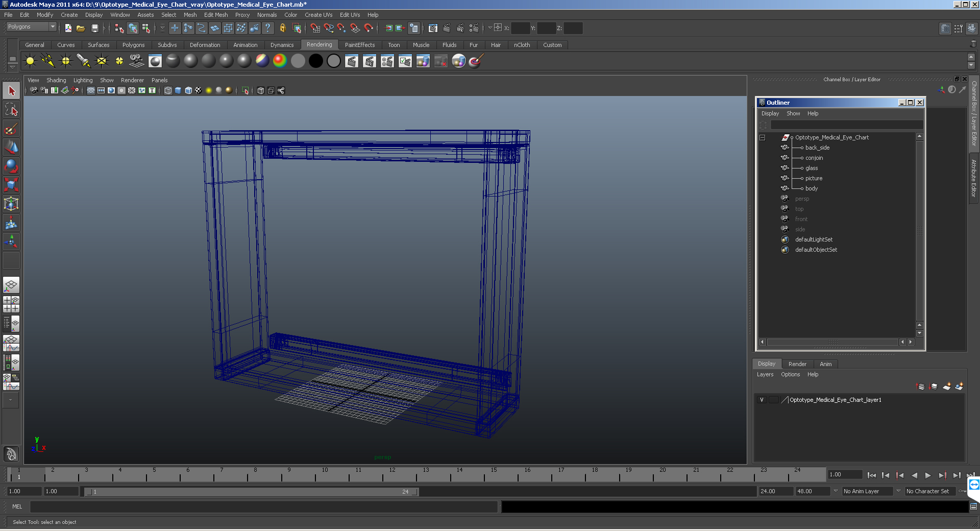Pick the Scale tool in the toolbox

pyautogui.click(x=11, y=184)
